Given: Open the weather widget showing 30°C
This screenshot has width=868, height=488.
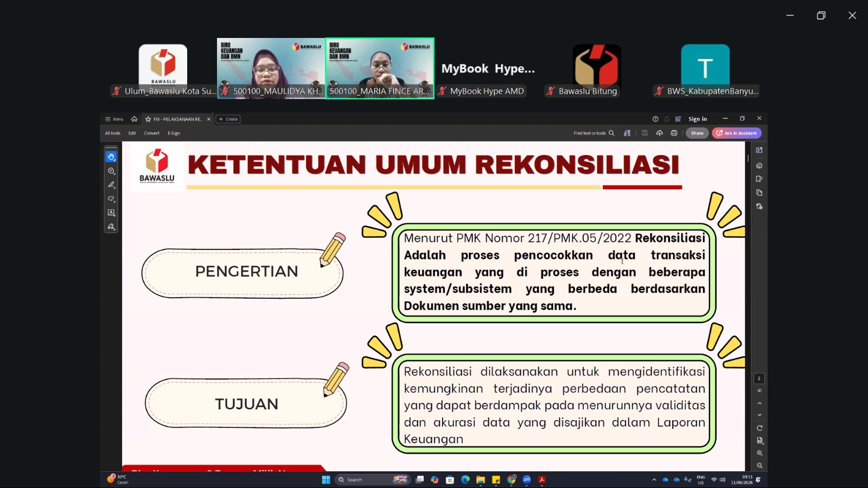Looking at the screenshot, I should pyautogui.click(x=118, y=479).
